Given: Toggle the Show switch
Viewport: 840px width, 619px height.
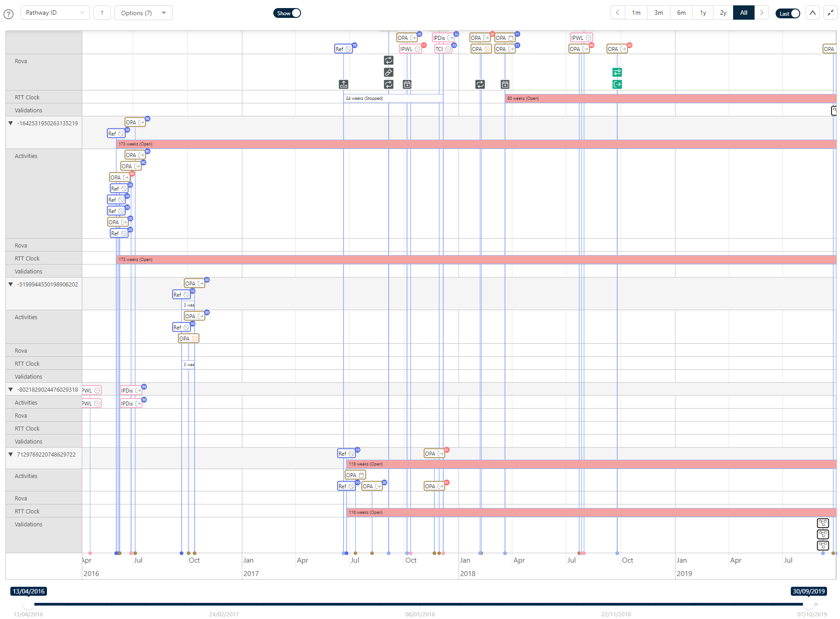Looking at the screenshot, I should 287,13.
